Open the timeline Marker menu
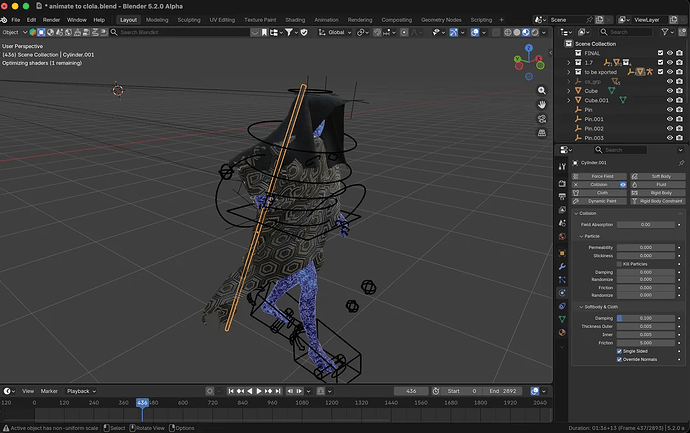The image size is (690, 433). point(49,391)
